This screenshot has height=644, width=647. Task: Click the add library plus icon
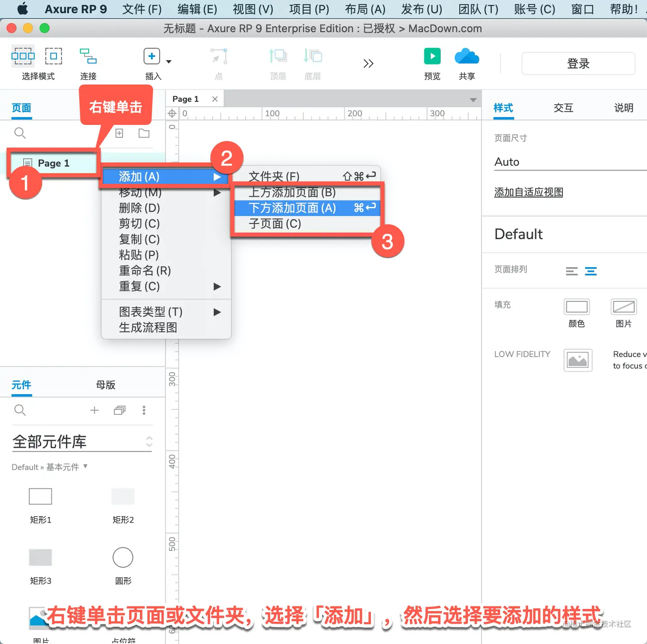click(x=95, y=411)
